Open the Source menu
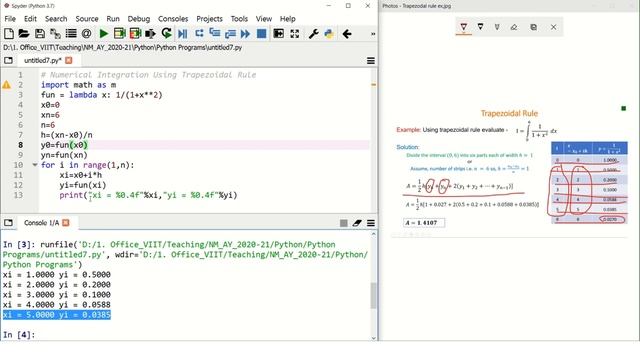 87,19
